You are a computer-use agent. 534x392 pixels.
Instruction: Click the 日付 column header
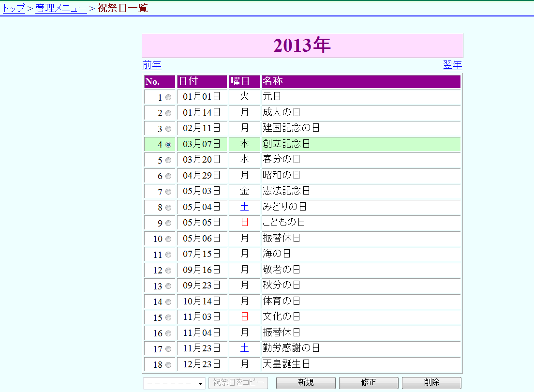202,81
